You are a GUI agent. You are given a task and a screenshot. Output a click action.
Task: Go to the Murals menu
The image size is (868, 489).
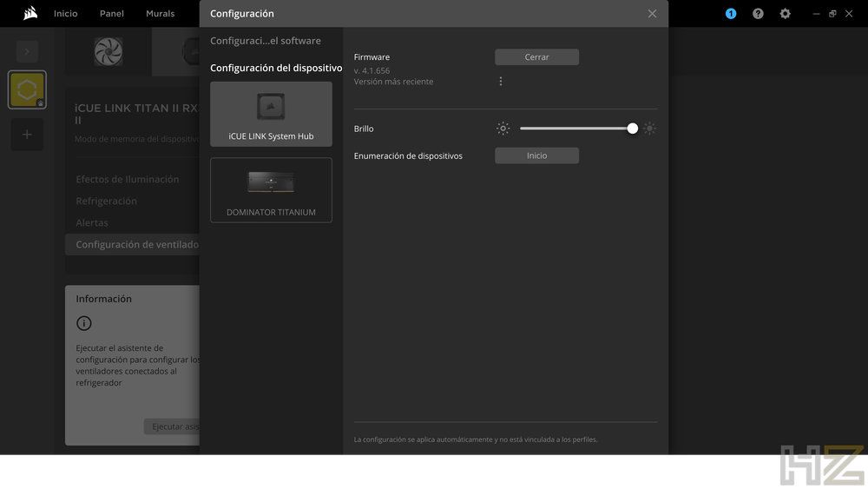tap(160, 13)
